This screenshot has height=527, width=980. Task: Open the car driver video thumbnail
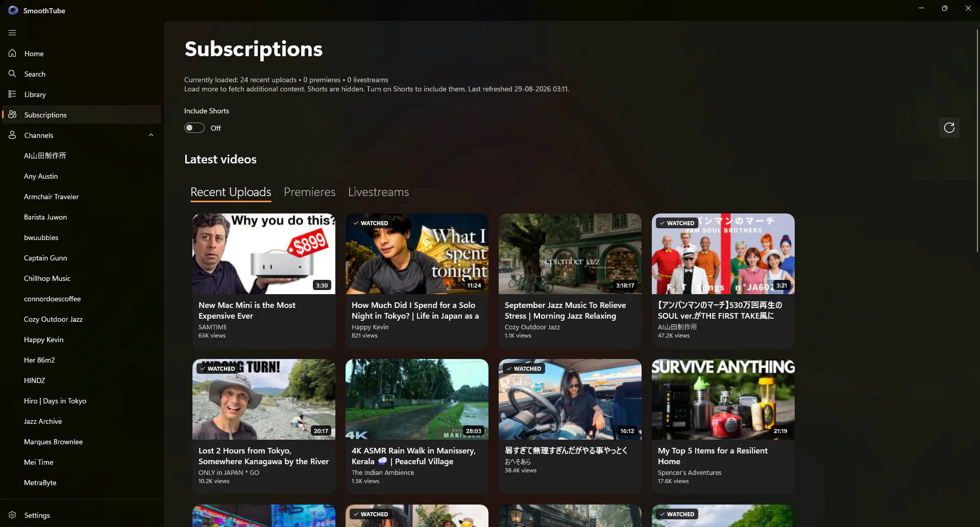pos(570,399)
